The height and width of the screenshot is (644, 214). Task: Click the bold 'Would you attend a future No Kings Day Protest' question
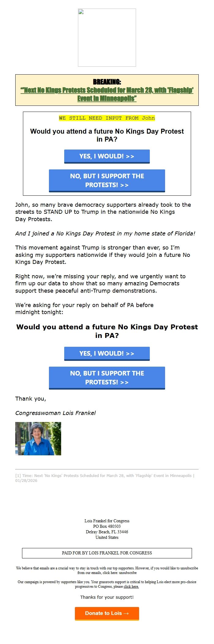click(x=107, y=330)
